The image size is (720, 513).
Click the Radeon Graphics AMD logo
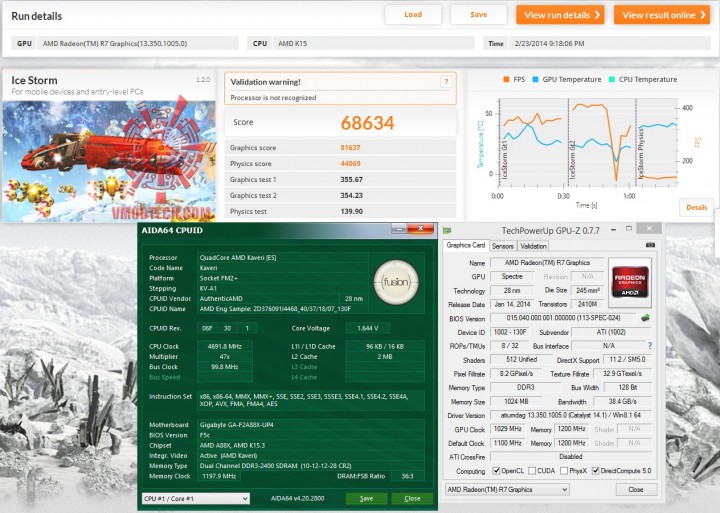tap(630, 282)
